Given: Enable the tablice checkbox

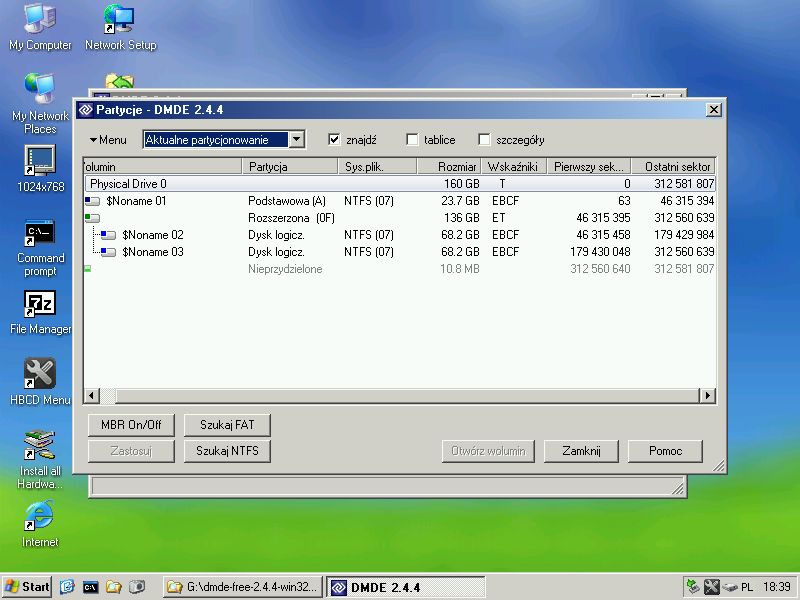Looking at the screenshot, I should [412, 139].
